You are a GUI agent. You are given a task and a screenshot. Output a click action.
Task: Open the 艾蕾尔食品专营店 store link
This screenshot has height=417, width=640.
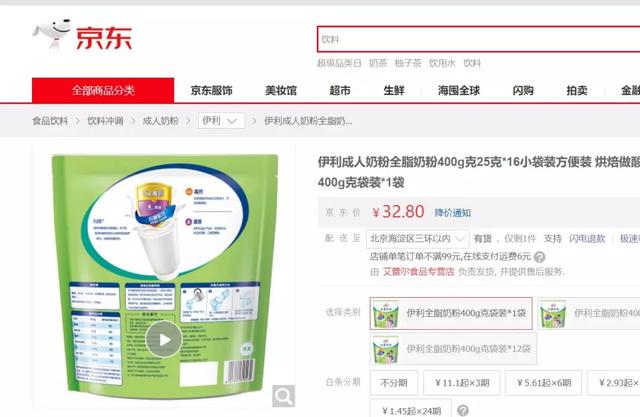pos(418,272)
